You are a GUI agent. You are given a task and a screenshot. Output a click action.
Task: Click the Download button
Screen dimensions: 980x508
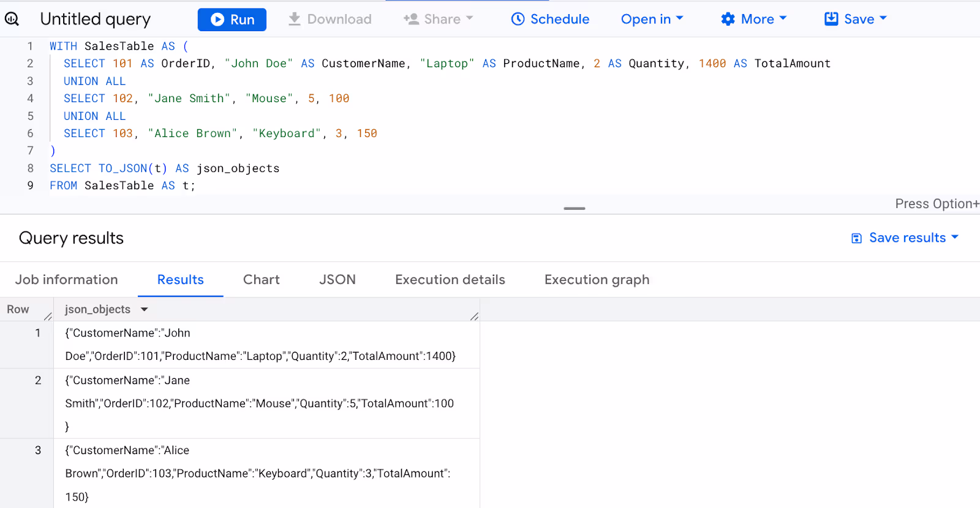pyautogui.click(x=330, y=19)
